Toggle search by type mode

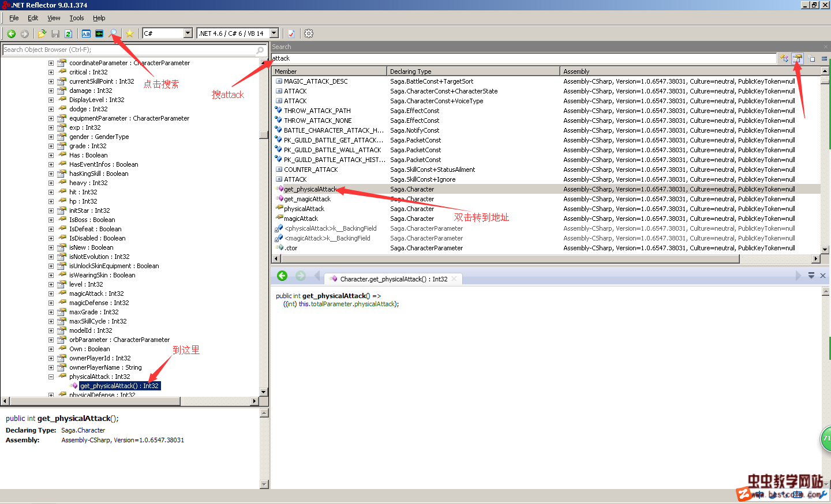click(x=784, y=58)
